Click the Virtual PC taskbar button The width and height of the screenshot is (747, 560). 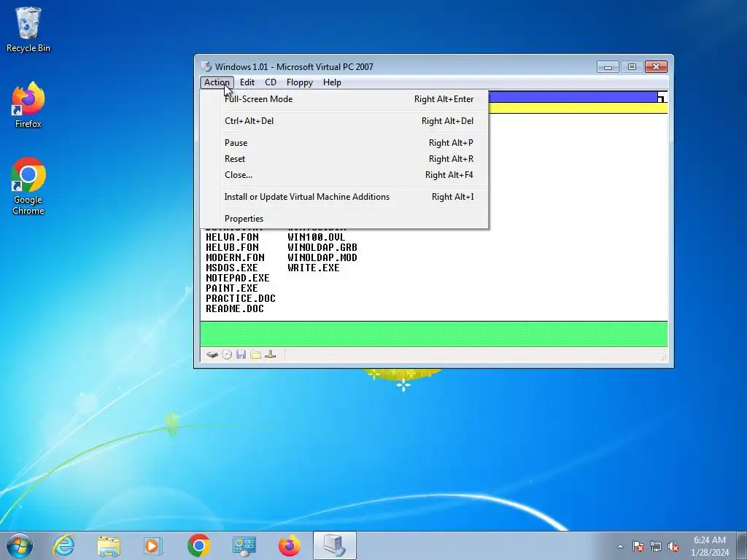pyautogui.click(x=334, y=545)
